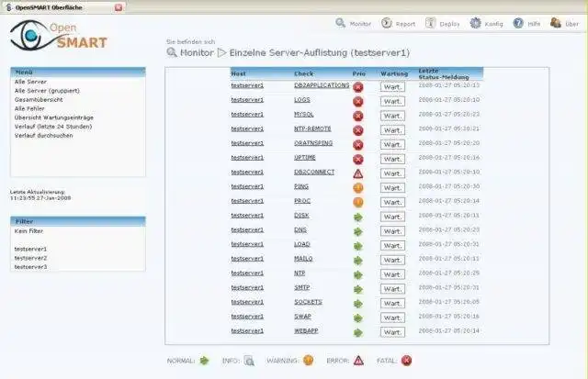Click Wart. button for PING row
This screenshot has height=379, width=588.
(x=392, y=187)
